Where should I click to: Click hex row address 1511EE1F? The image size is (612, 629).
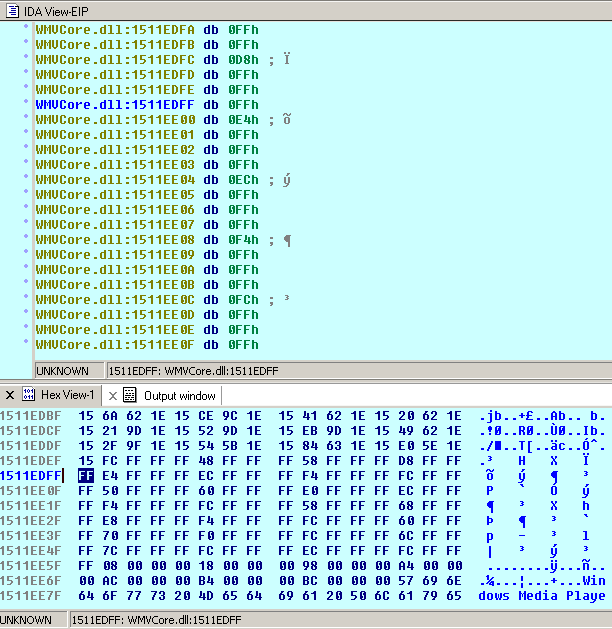[x=31, y=506]
